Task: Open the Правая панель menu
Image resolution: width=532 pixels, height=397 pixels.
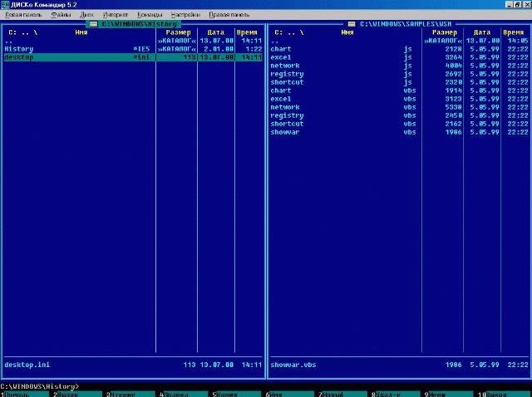Action: pos(229,15)
